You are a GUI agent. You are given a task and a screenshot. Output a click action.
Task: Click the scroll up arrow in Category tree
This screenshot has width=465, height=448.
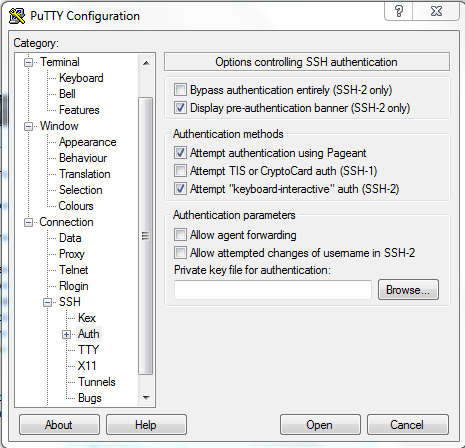146,63
